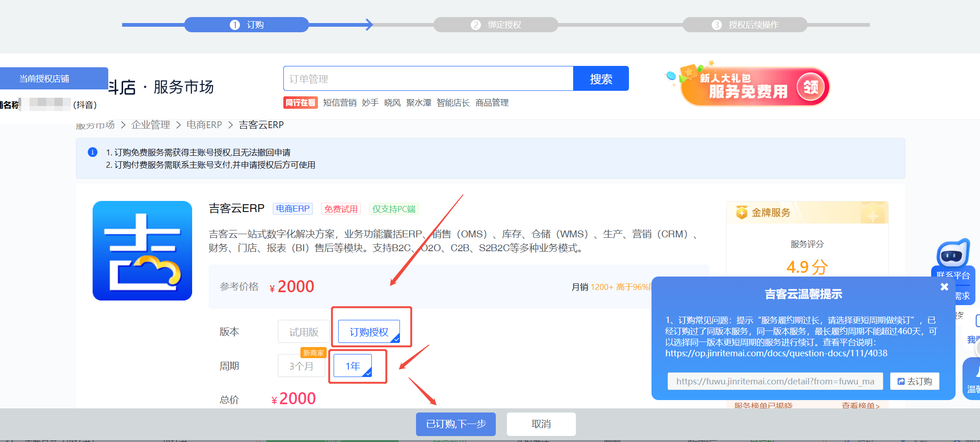Select the 试用版 version option
The height and width of the screenshot is (442, 980).
pyautogui.click(x=304, y=332)
